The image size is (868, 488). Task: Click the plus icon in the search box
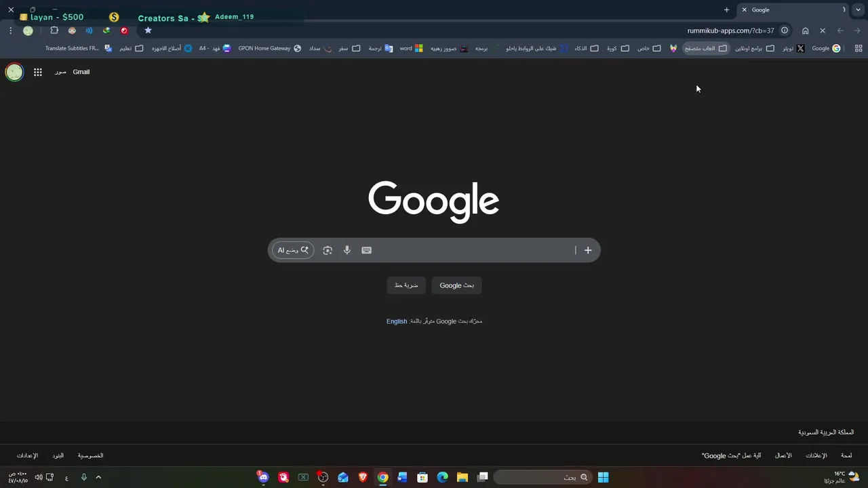pyautogui.click(x=588, y=250)
